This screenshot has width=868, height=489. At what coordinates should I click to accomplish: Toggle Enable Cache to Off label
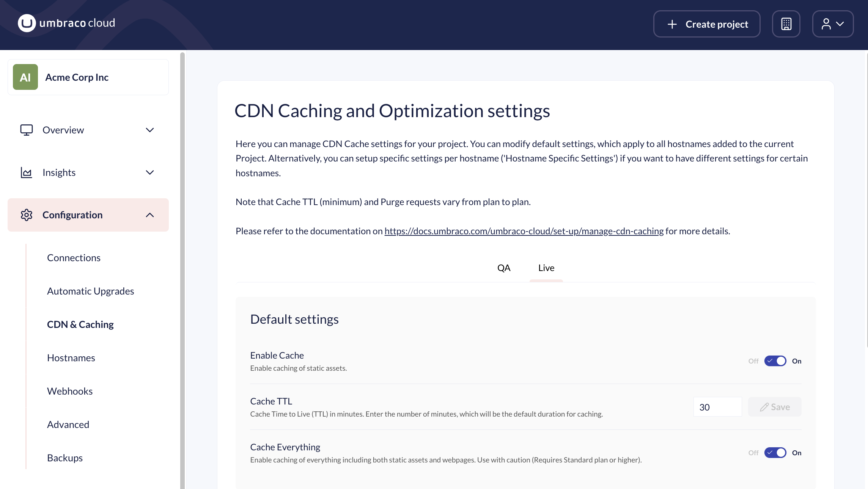[753, 361]
